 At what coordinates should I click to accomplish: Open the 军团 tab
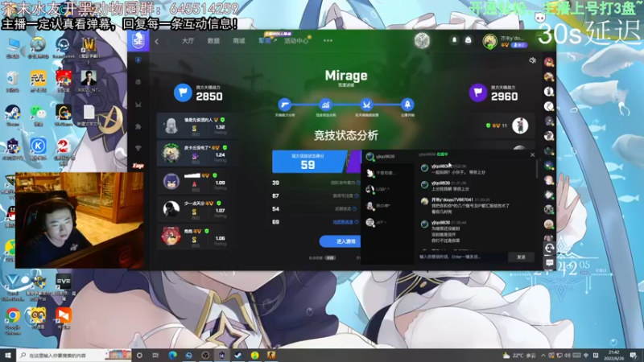pos(265,41)
